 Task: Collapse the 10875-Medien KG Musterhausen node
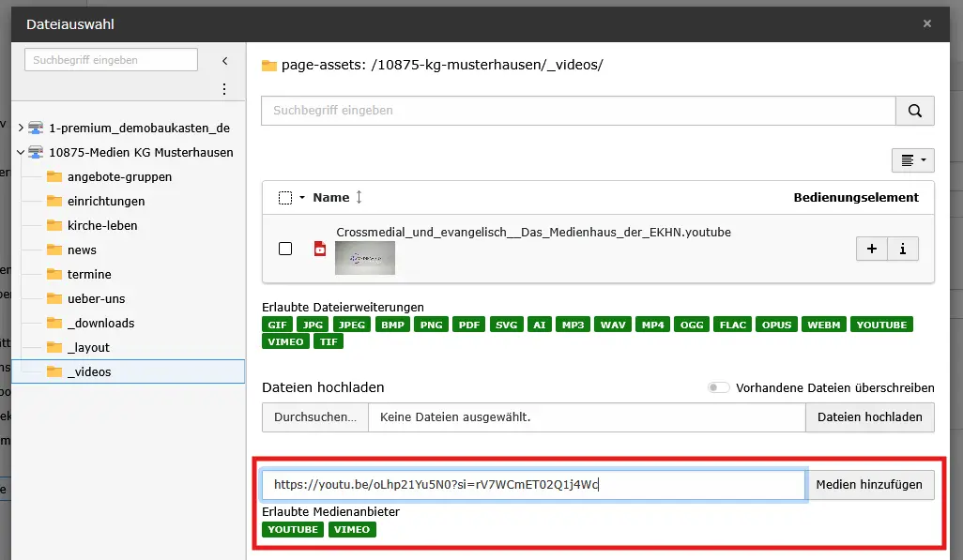click(x=20, y=152)
